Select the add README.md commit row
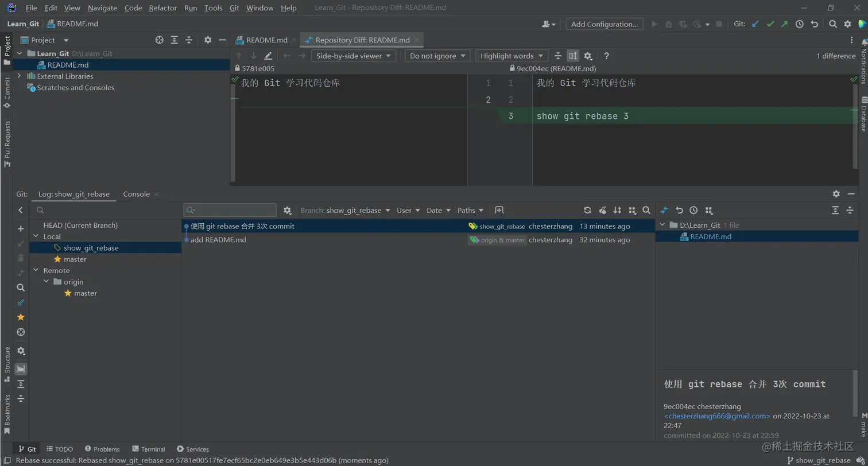The width and height of the screenshot is (868, 466). click(x=418, y=240)
